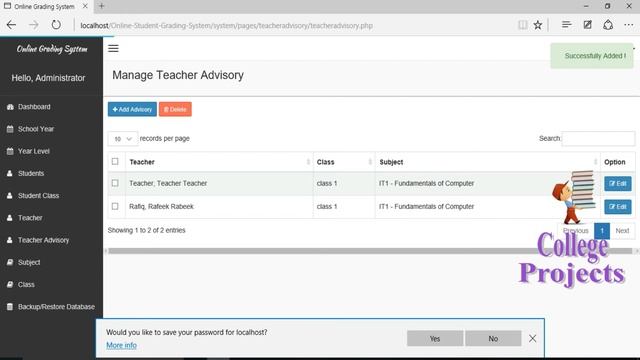Screen dimensions: 640x360
Task: Tick the select-all checkbox in table header
Action: pyautogui.click(x=115, y=162)
